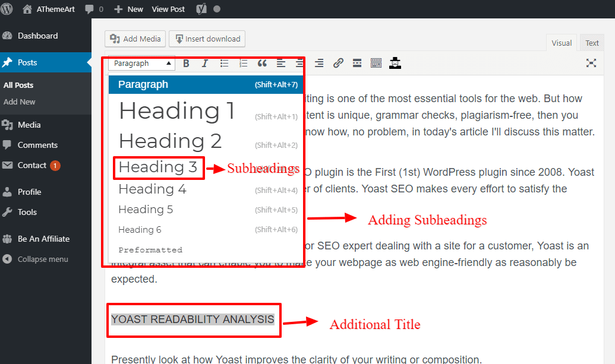Click the Dashboard gauge icon

point(7,36)
